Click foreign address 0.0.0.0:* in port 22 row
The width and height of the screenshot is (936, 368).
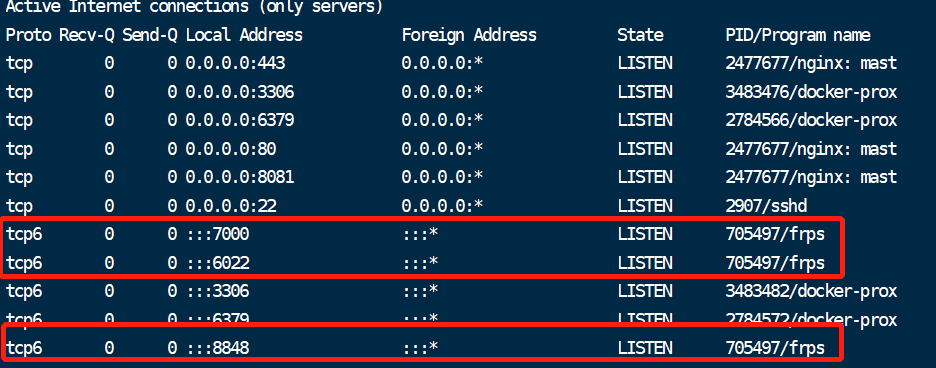pyautogui.click(x=442, y=206)
